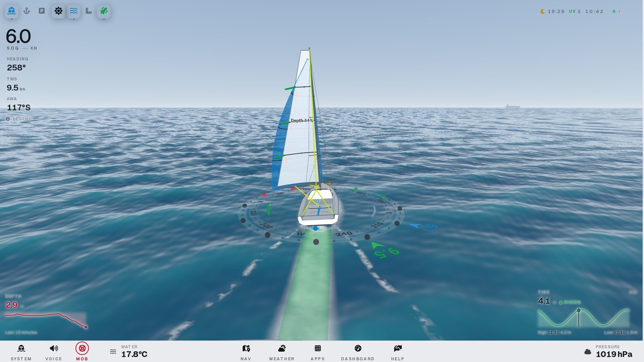Open the System menu
This screenshot has width=644, height=362.
point(21,352)
